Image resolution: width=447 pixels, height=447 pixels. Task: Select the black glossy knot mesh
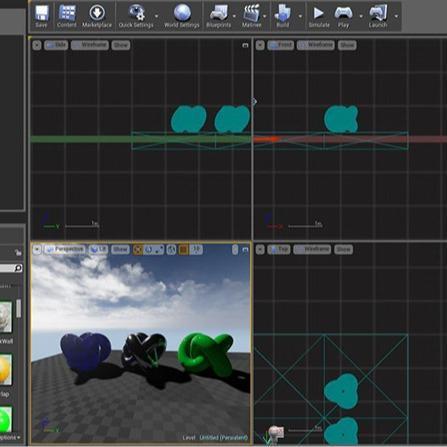point(144,351)
